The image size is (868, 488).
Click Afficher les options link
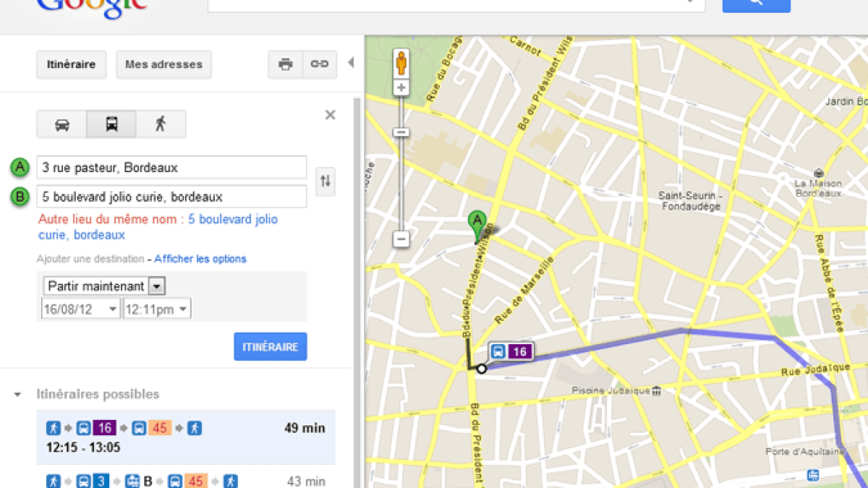tap(200, 259)
